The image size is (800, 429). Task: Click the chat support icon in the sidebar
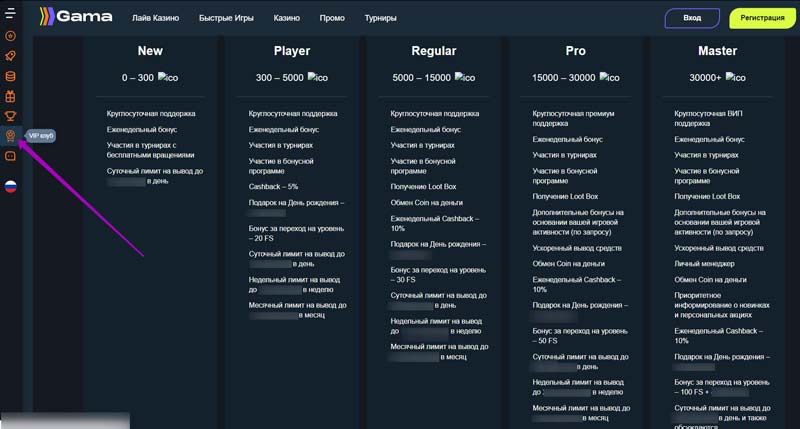pyautogui.click(x=11, y=156)
